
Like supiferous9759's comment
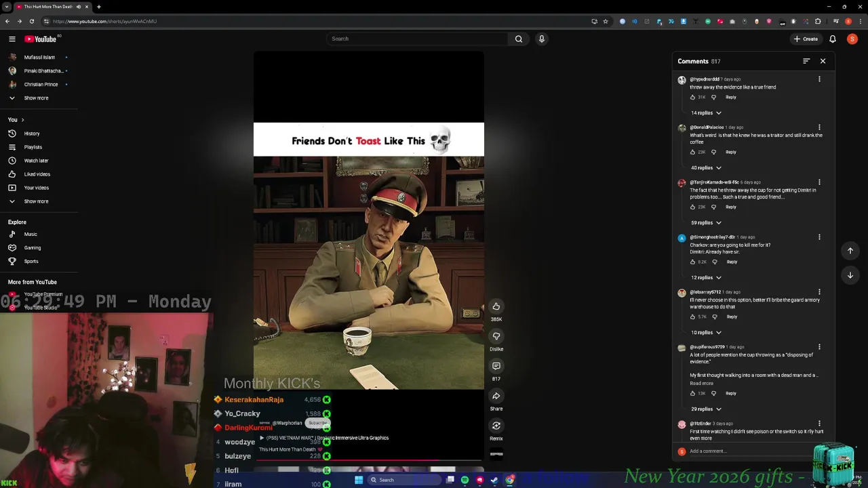[693, 393]
